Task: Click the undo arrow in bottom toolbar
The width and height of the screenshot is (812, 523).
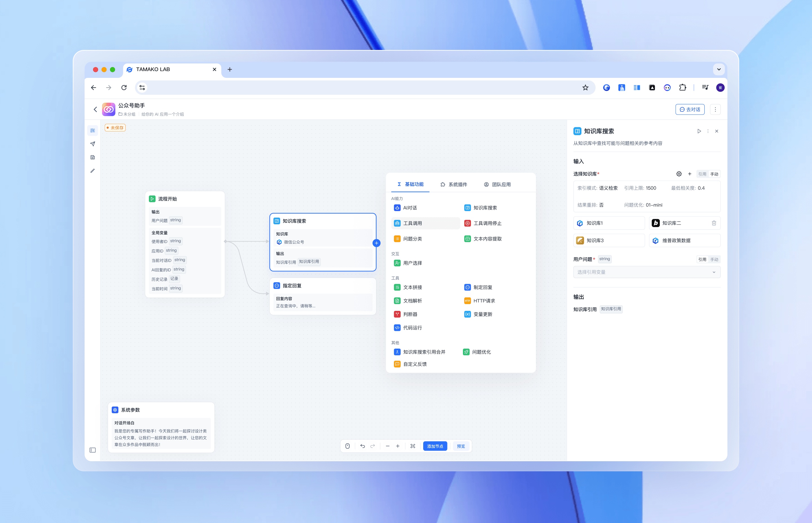Action: 362,446
